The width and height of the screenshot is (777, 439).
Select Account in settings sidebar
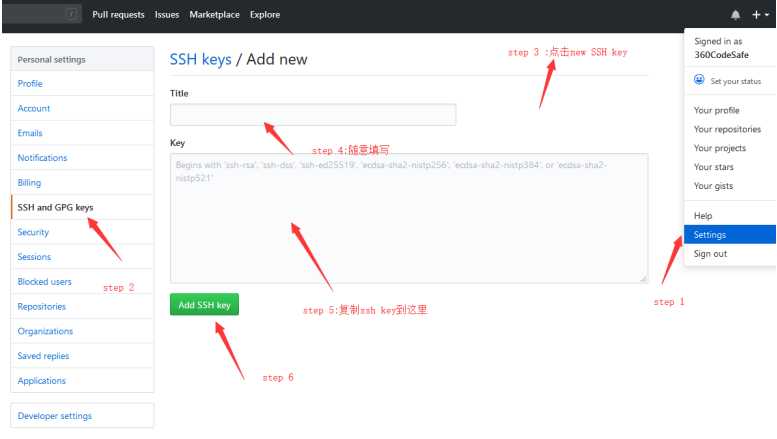82,108
